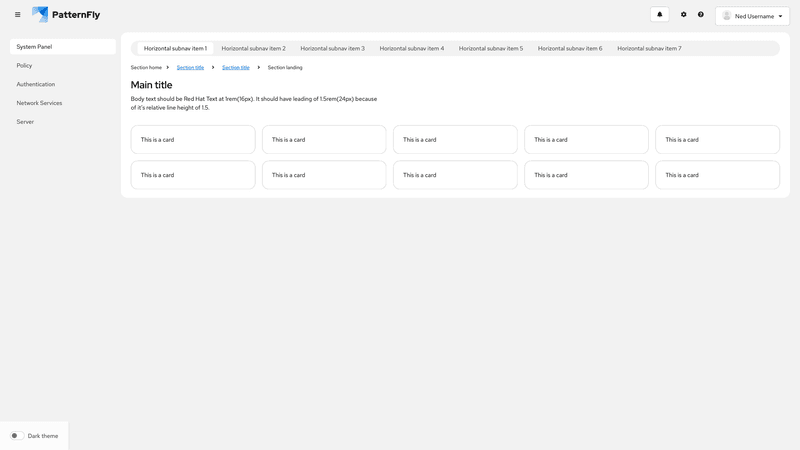This screenshot has width=800, height=450.
Task: Click the hamburger menu icon
Action: click(x=17, y=15)
